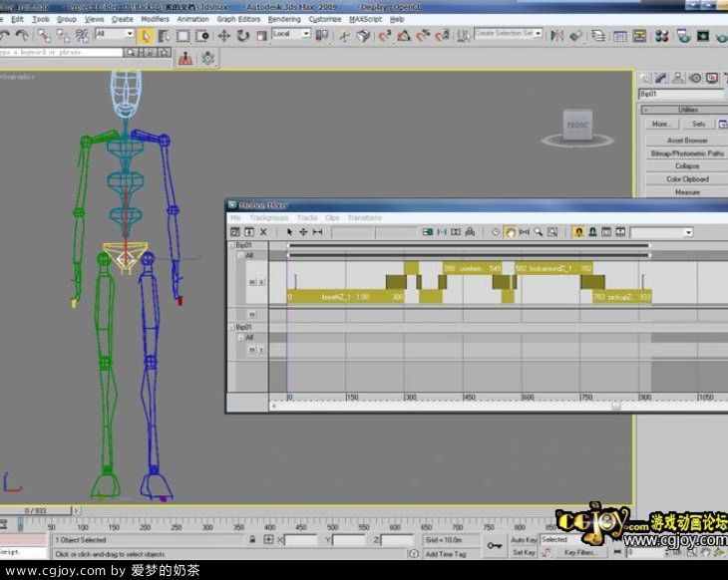Screen dimensions: 728x580
Task: Open the Animation menu
Action: 193,19
